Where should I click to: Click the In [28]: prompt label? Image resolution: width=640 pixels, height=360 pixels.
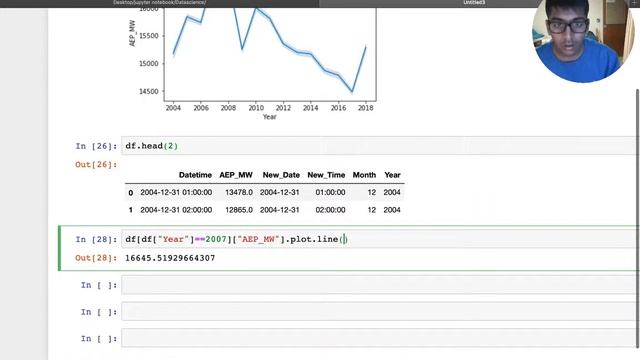click(96, 239)
